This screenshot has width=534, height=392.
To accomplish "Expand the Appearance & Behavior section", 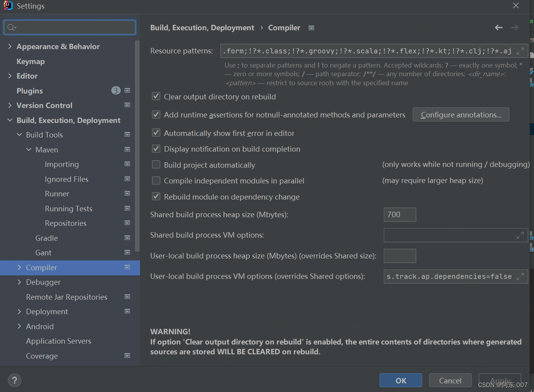I will coord(10,46).
